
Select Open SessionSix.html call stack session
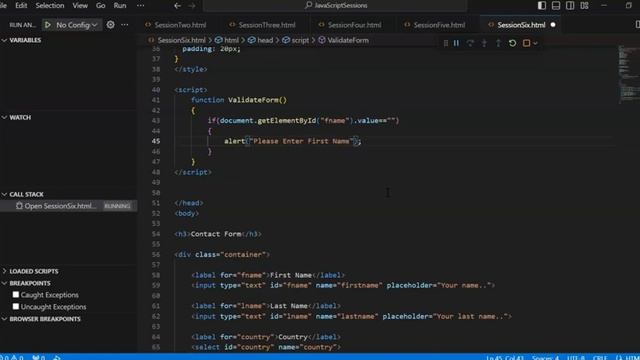tap(69, 206)
